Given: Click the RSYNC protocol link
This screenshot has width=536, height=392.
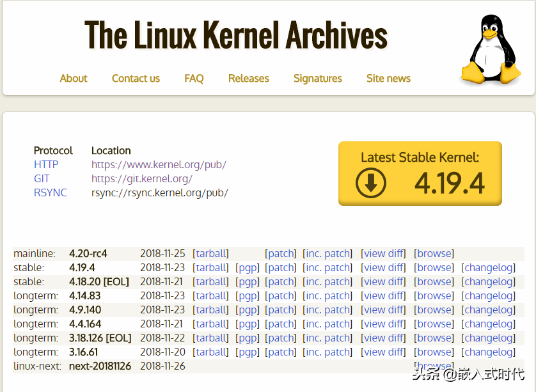Looking at the screenshot, I should (x=51, y=192).
